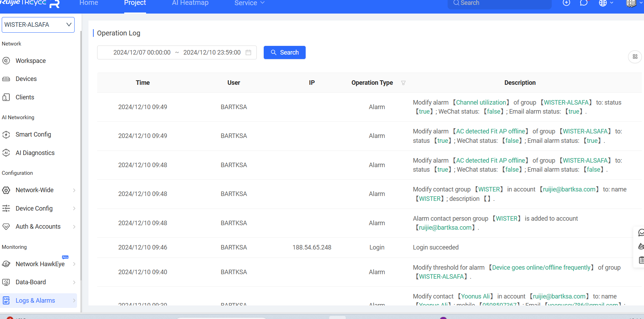Click the floating notes list icon
Viewport: 644px width, 319px height.
click(x=641, y=260)
